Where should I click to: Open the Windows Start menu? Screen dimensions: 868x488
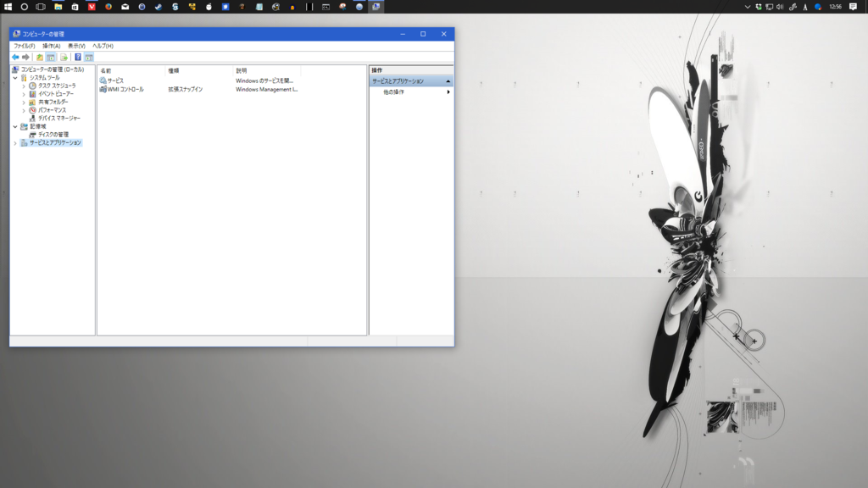(x=8, y=7)
